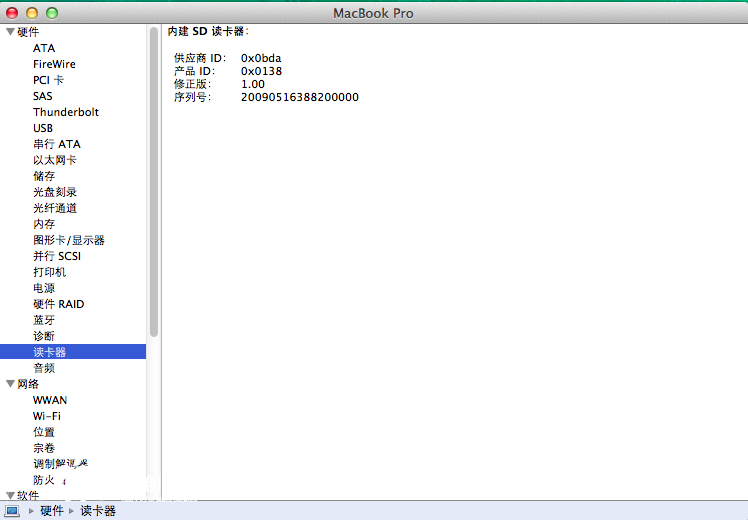
Task: View 图形卡/显示器 details
Action: point(69,240)
